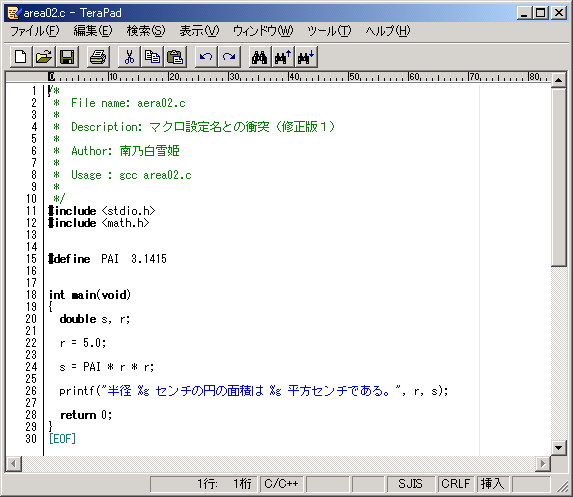The image size is (573, 497).
Task: Click the SJIS encoding status cell
Action: coord(410,484)
